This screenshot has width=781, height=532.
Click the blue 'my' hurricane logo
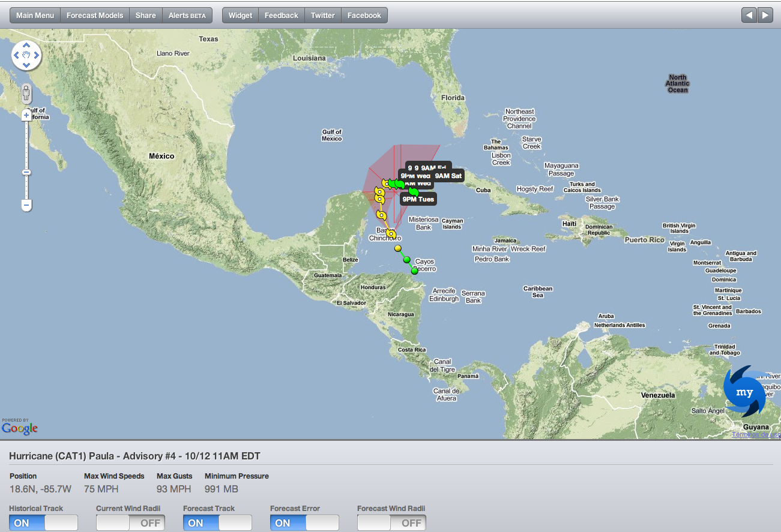(x=745, y=392)
